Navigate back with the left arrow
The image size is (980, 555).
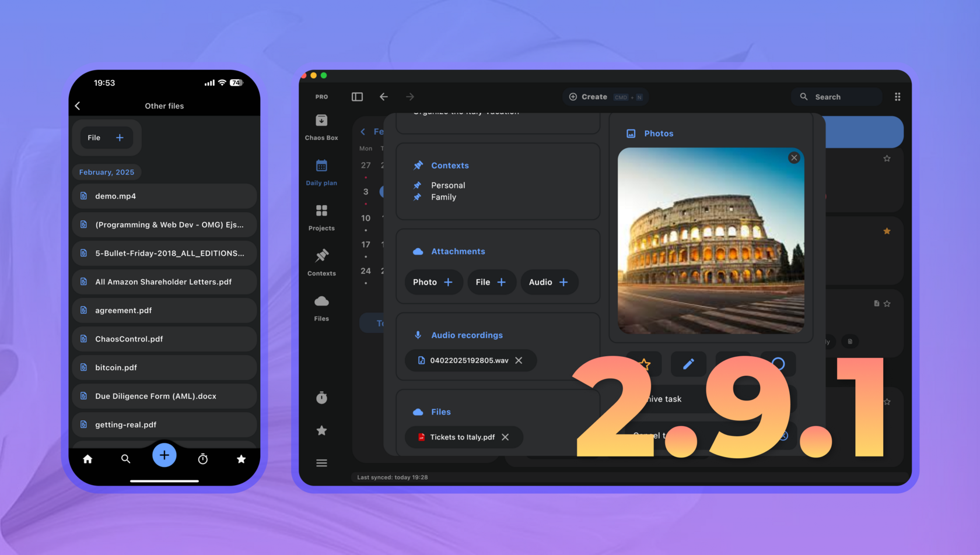pos(383,97)
